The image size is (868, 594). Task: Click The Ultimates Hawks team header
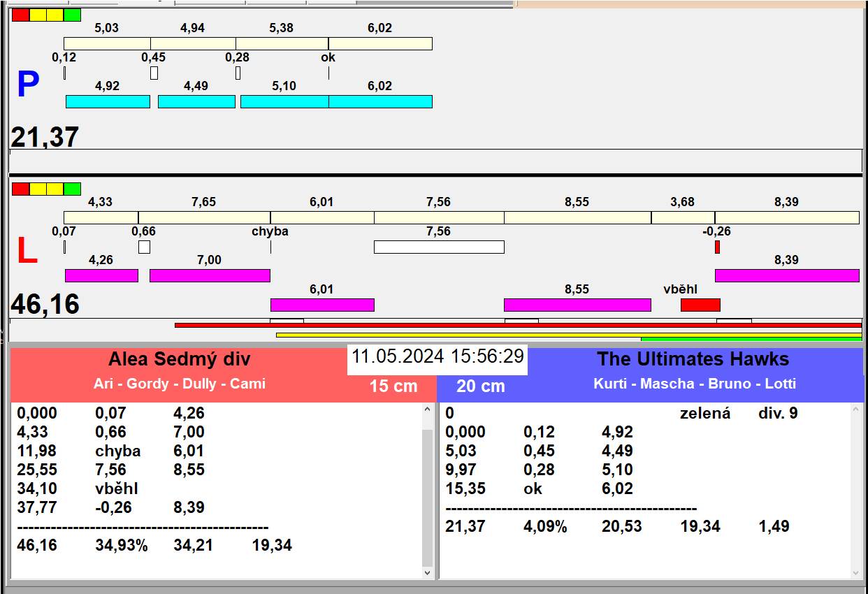tap(692, 360)
